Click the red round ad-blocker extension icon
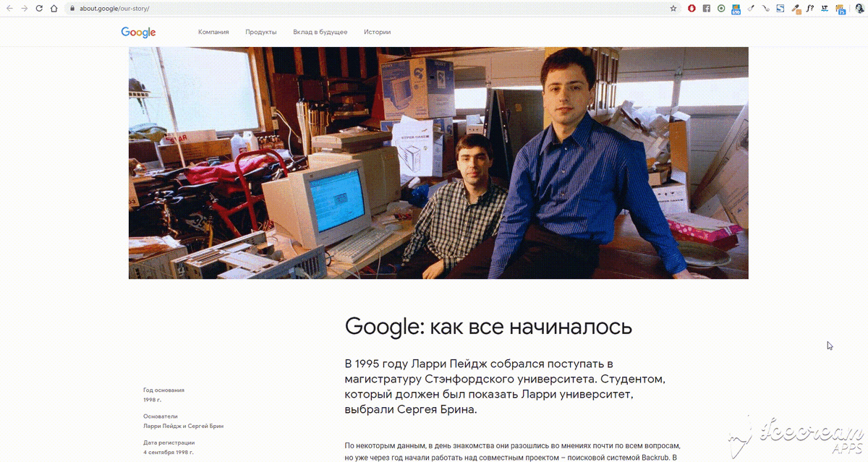The width and height of the screenshot is (868, 462). click(x=692, y=8)
